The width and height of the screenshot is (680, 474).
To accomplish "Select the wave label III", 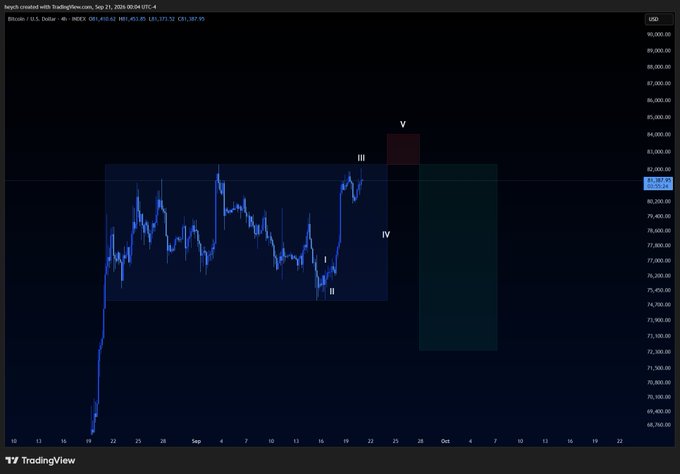I will [361, 158].
